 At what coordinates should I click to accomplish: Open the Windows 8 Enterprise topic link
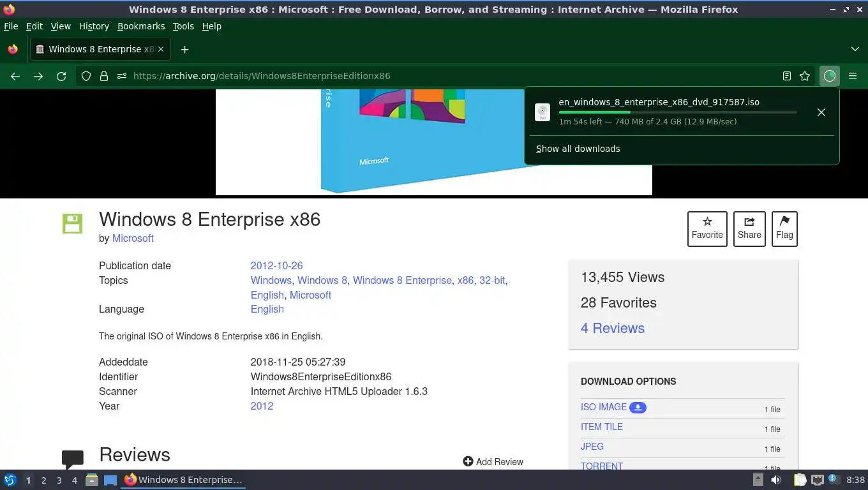pos(402,280)
